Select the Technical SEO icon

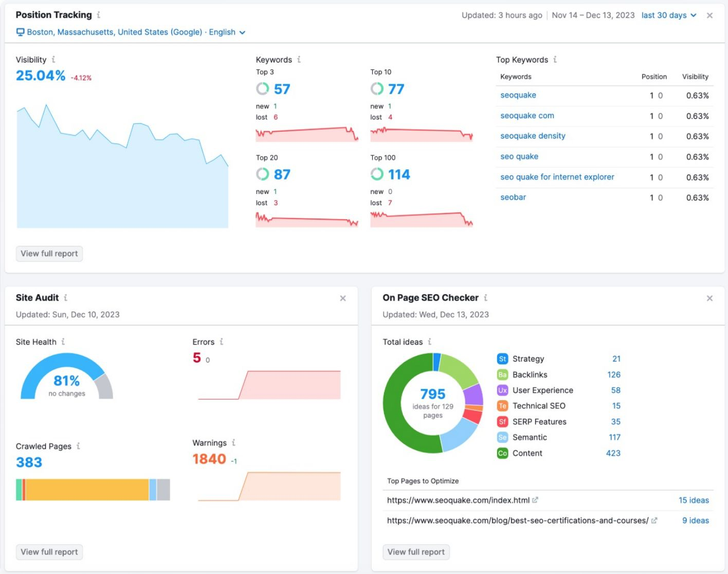(x=502, y=406)
